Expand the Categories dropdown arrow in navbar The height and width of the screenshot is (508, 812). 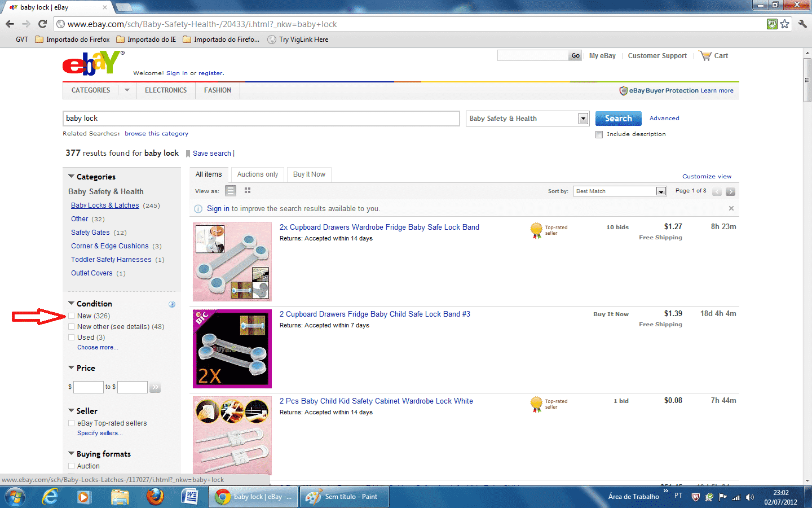tap(127, 90)
